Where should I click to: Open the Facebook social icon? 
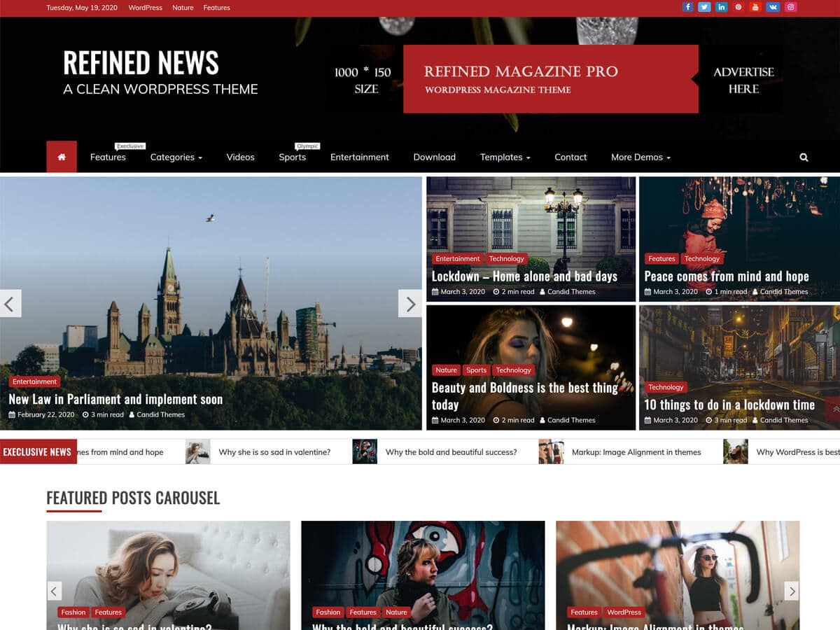(687, 8)
